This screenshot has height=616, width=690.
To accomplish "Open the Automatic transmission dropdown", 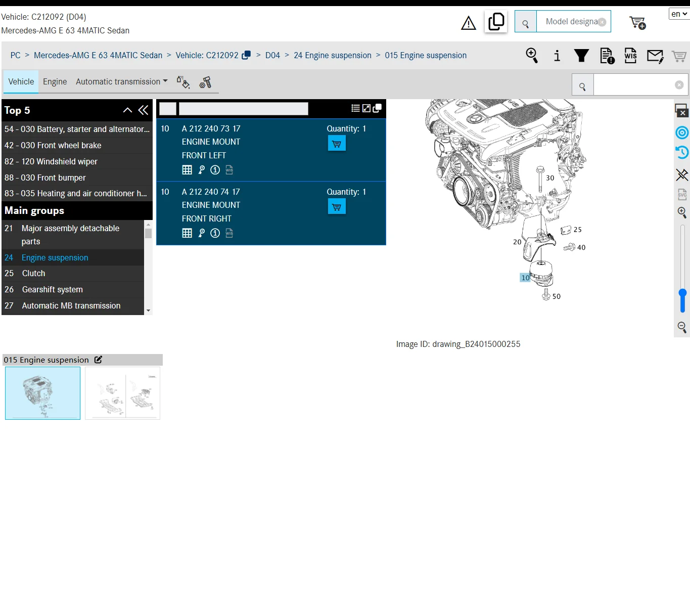I will 122,82.
